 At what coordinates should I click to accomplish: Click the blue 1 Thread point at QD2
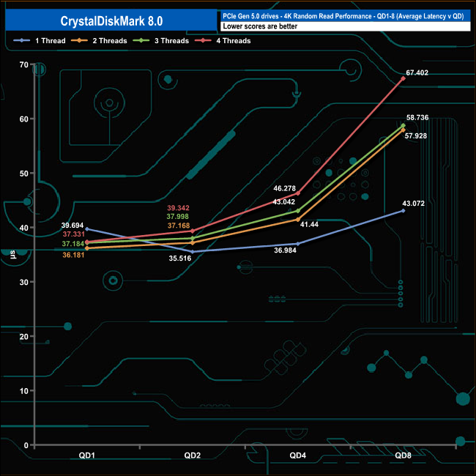coord(193,252)
